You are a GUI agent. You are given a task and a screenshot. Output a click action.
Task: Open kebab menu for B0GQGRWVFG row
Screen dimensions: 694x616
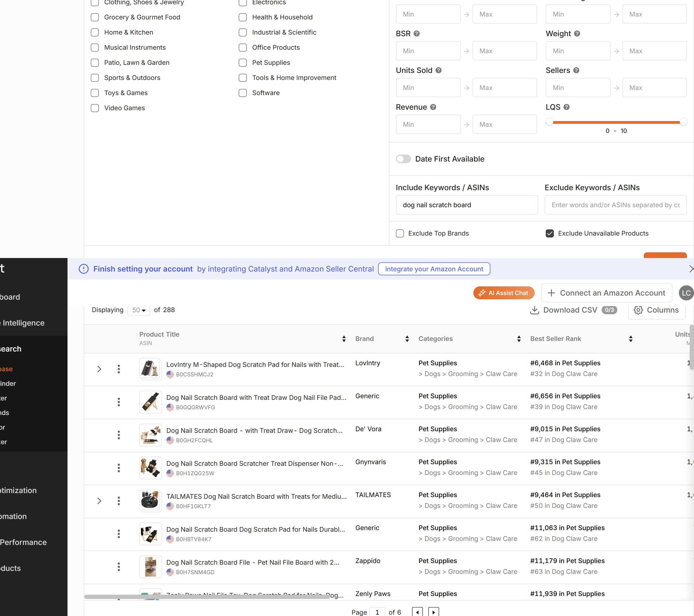point(119,402)
